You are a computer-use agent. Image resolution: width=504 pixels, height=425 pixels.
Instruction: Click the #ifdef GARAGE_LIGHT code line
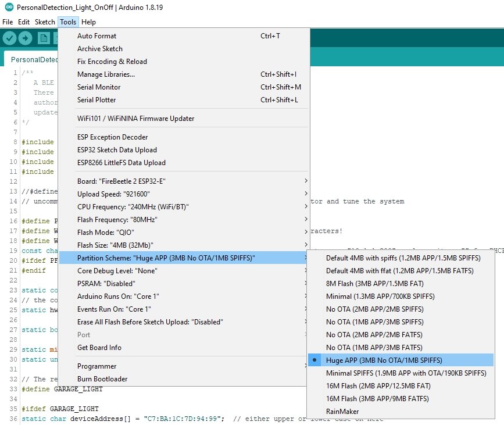pyautogui.click(x=60, y=409)
